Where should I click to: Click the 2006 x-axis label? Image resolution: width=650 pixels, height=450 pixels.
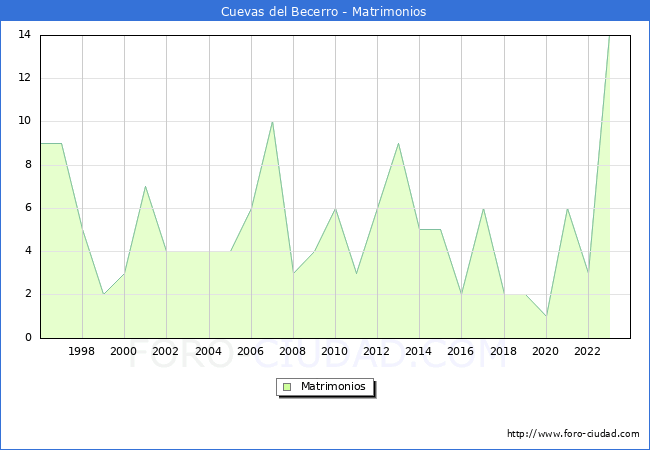tap(250, 351)
